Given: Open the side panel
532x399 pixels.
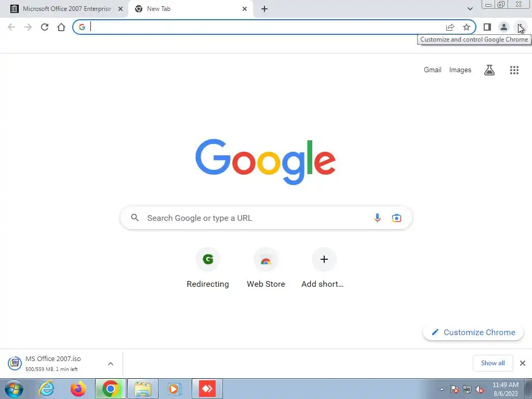Looking at the screenshot, I should (487, 27).
